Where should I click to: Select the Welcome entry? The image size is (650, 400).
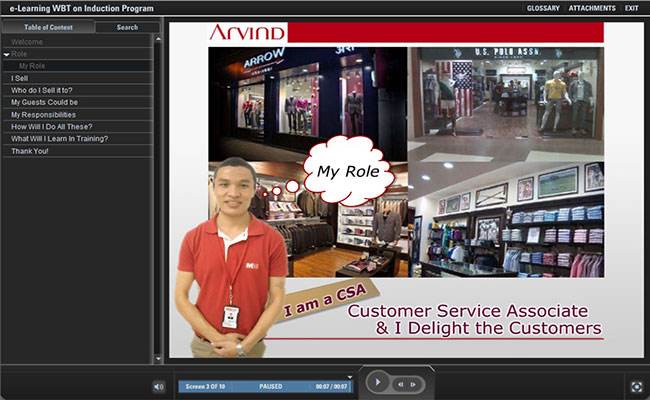pyautogui.click(x=78, y=42)
